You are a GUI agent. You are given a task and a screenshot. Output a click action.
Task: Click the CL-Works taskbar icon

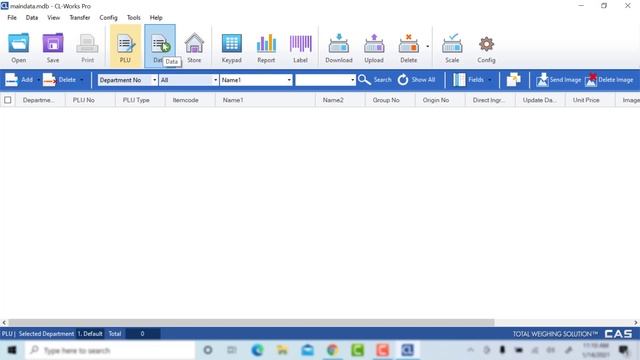click(x=407, y=350)
